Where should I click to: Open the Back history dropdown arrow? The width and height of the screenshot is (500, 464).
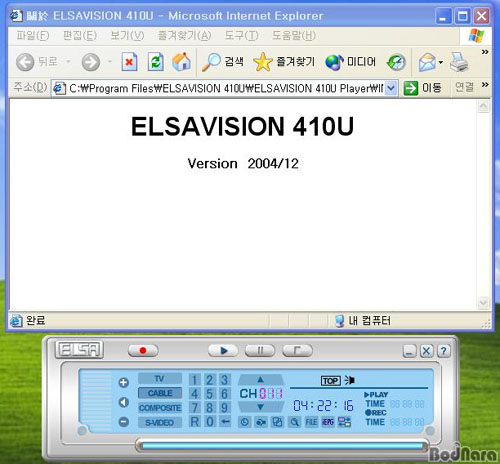pos(68,62)
